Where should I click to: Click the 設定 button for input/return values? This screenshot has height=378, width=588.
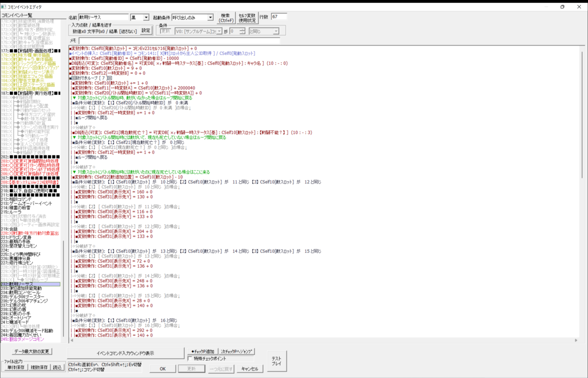147,31
